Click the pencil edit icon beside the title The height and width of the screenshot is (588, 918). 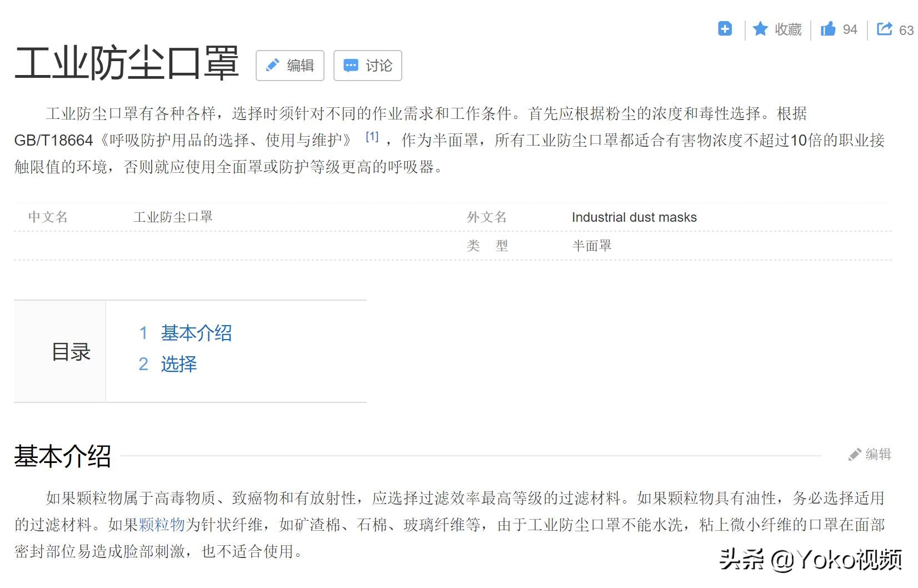tap(272, 65)
